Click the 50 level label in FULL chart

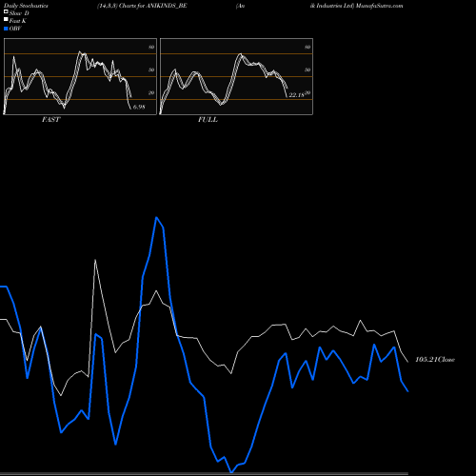coord(307,69)
